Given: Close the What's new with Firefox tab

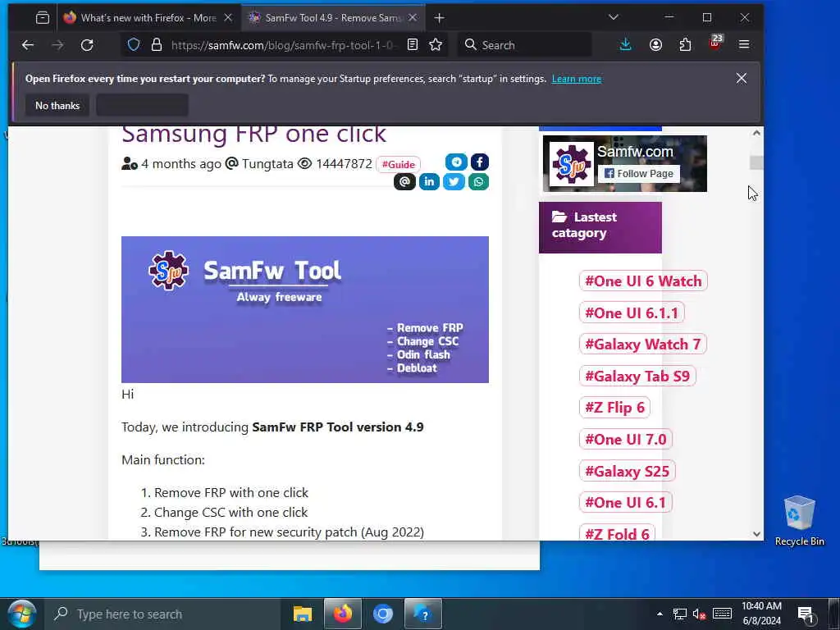Looking at the screenshot, I should pos(228,18).
